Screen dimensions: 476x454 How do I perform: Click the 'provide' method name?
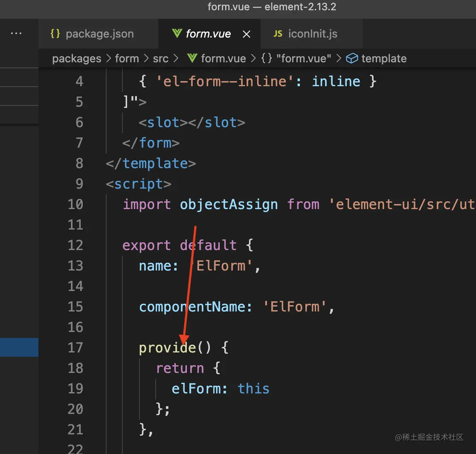click(167, 347)
